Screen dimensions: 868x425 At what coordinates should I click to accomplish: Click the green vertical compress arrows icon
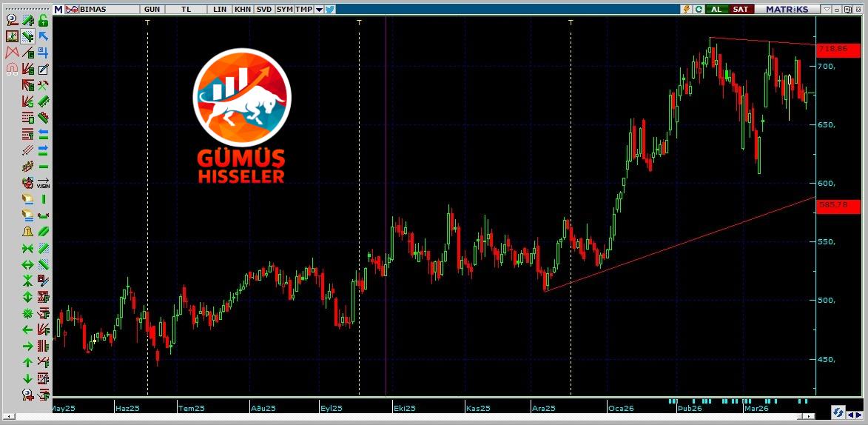[x=27, y=281]
